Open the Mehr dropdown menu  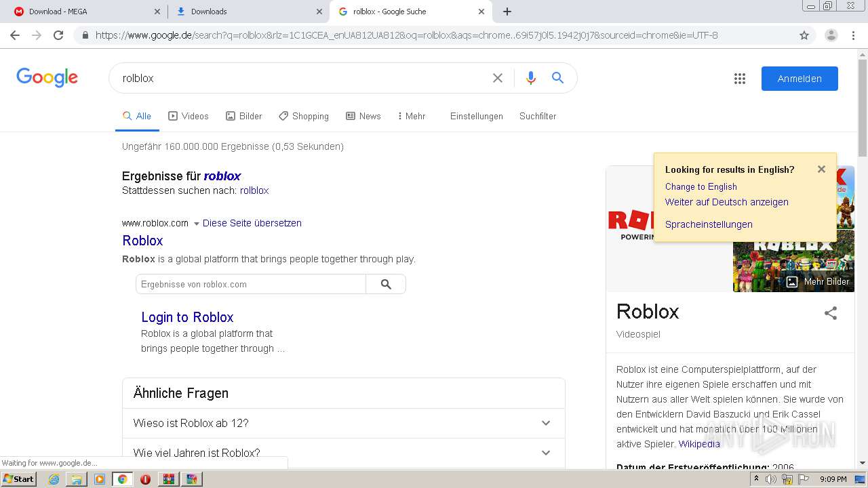pos(412,116)
